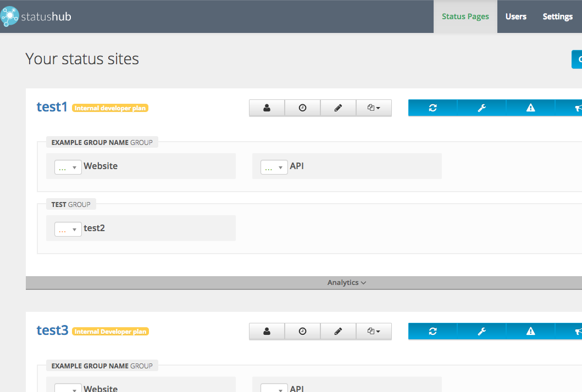
Task: Open the copy dropdown for test3
Action: [x=374, y=331]
